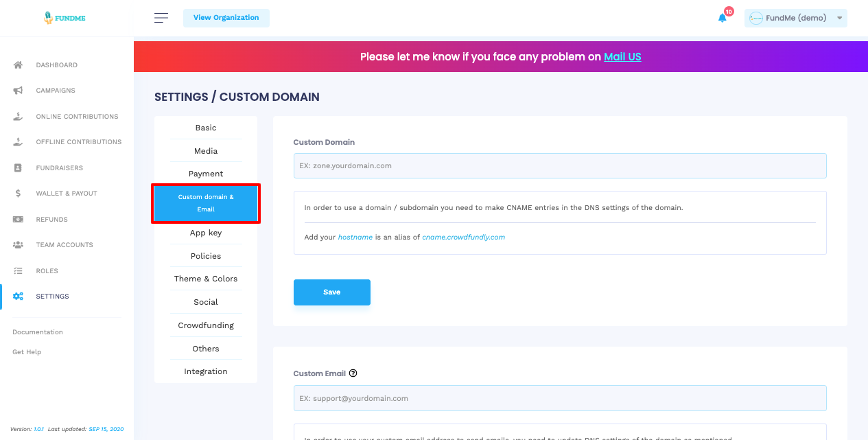Switch to the Payment settings tab
The width and height of the screenshot is (868, 440).
206,174
